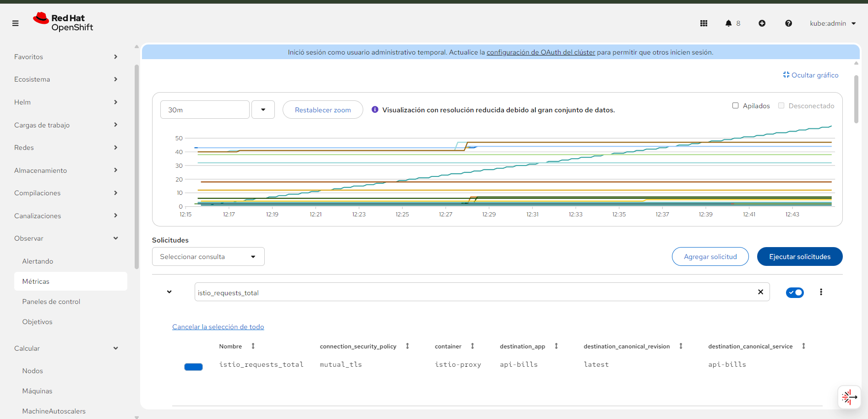Open Alertando in the sidebar
This screenshot has width=868, height=419.
[38, 261]
